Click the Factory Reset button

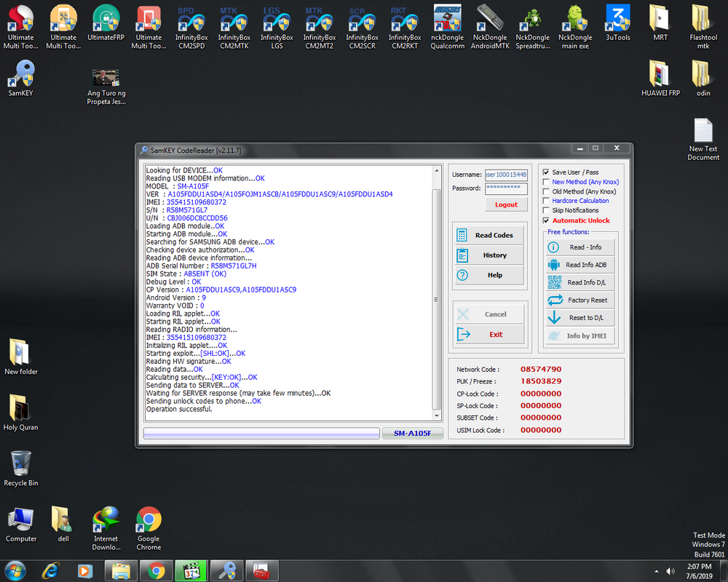pos(580,300)
